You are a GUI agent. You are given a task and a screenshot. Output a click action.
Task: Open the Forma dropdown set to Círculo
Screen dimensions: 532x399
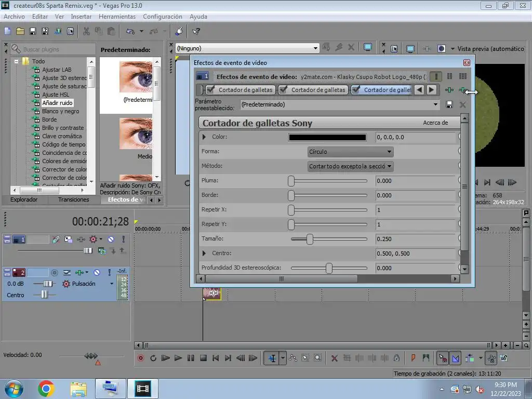(x=351, y=152)
